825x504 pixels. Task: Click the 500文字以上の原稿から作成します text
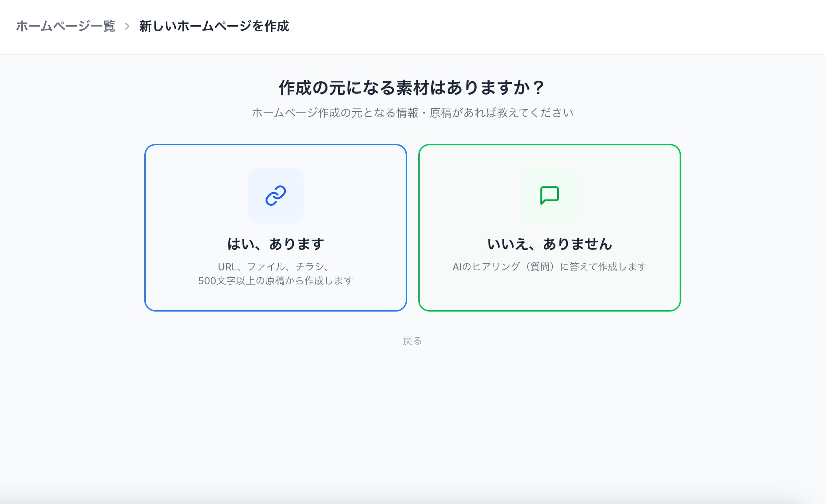275,281
